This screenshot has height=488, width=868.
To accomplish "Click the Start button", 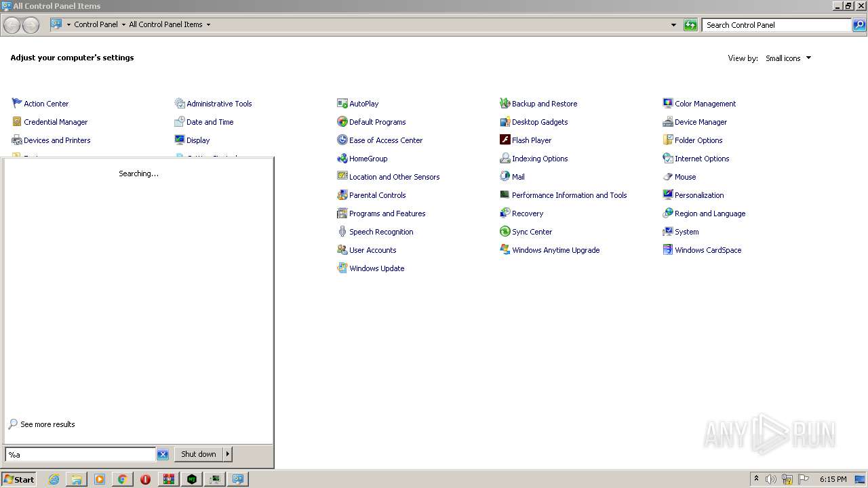I will 18,479.
